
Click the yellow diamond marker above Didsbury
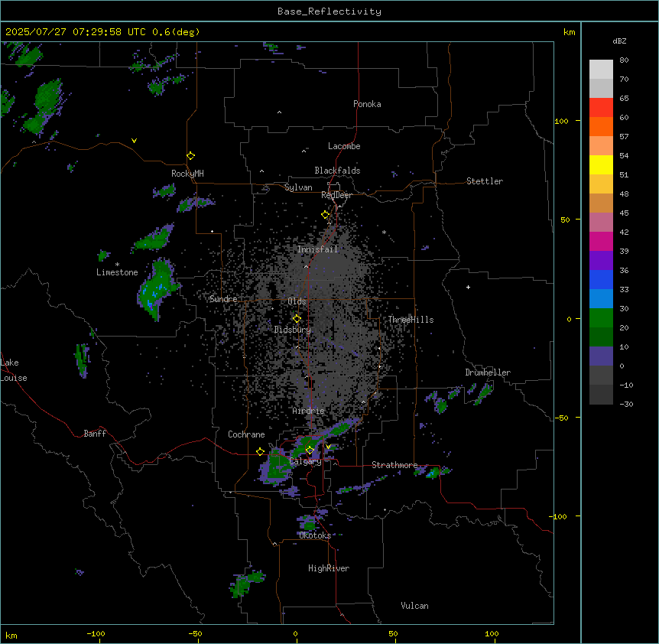click(297, 319)
